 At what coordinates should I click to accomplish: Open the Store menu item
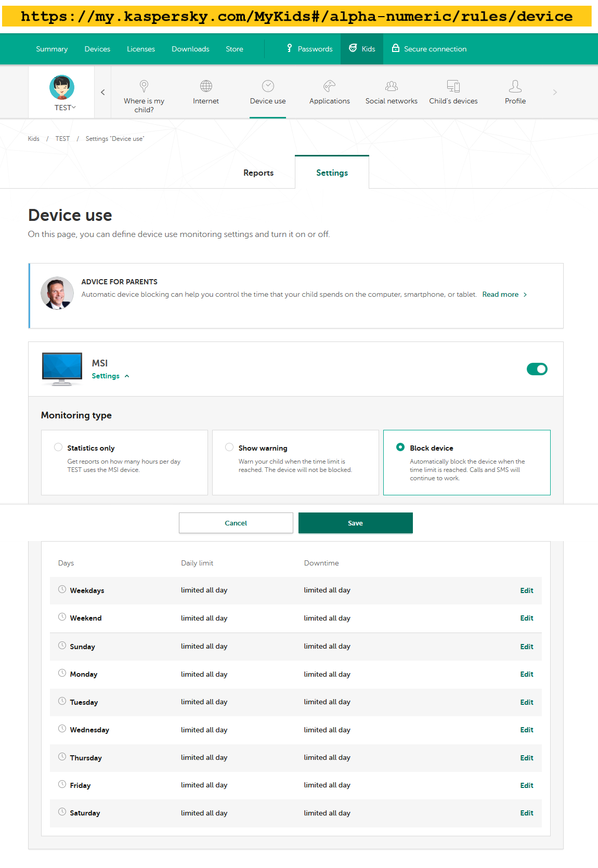click(x=235, y=49)
